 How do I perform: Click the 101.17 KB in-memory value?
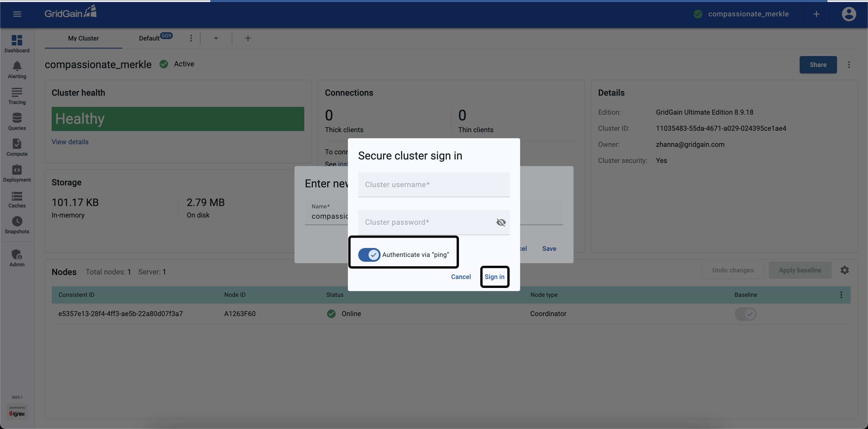pyautogui.click(x=75, y=202)
